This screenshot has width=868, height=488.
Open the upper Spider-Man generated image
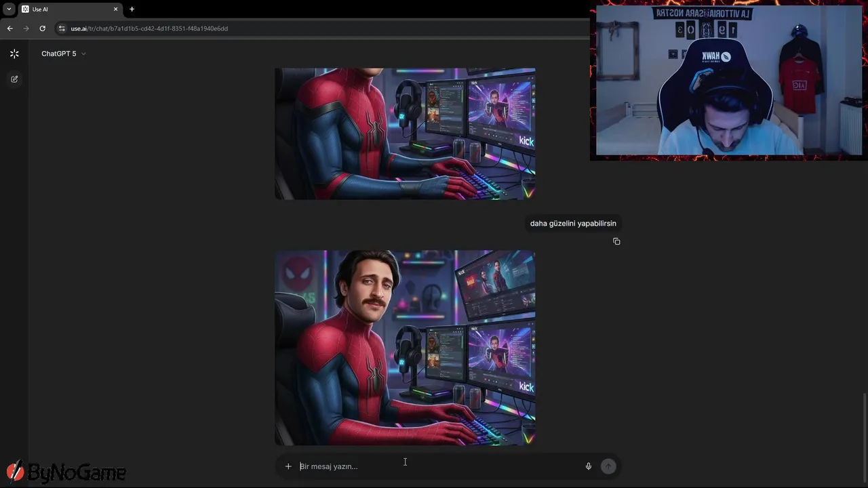(x=405, y=134)
